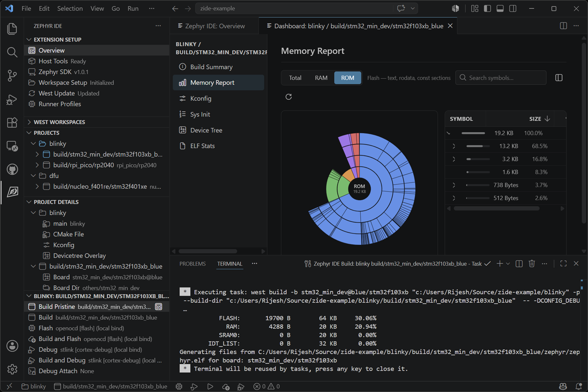Open the Selection menu
This screenshot has width=588, height=392.
coord(70,8)
